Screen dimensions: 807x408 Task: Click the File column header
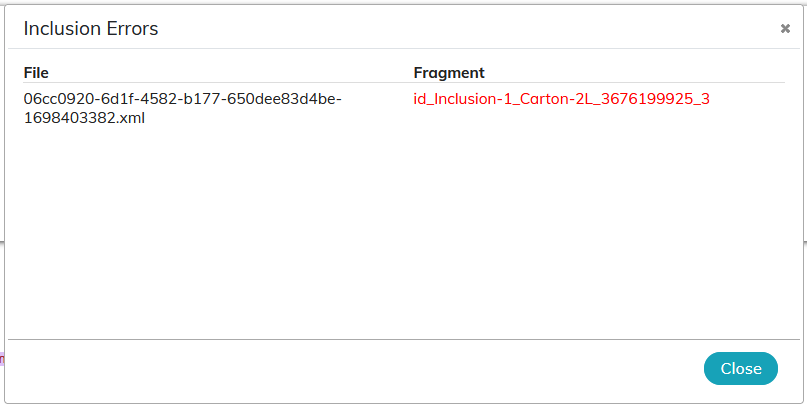[36, 73]
